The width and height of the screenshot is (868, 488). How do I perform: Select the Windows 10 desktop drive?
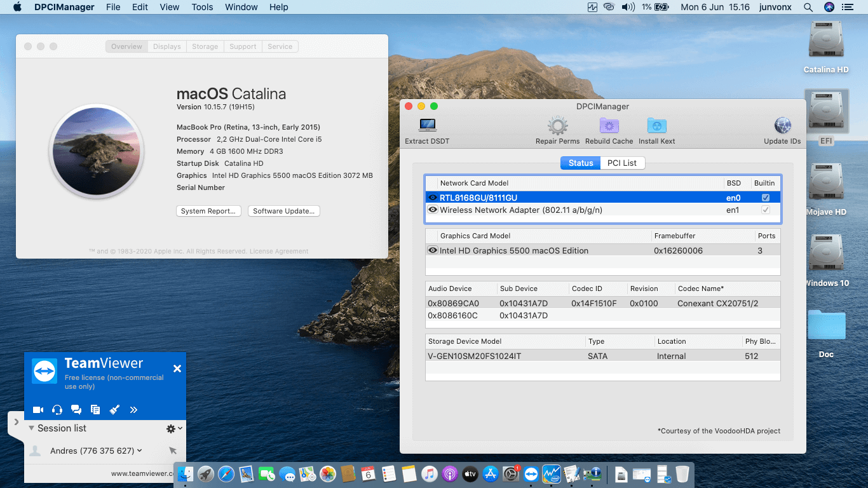(x=826, y=254)
